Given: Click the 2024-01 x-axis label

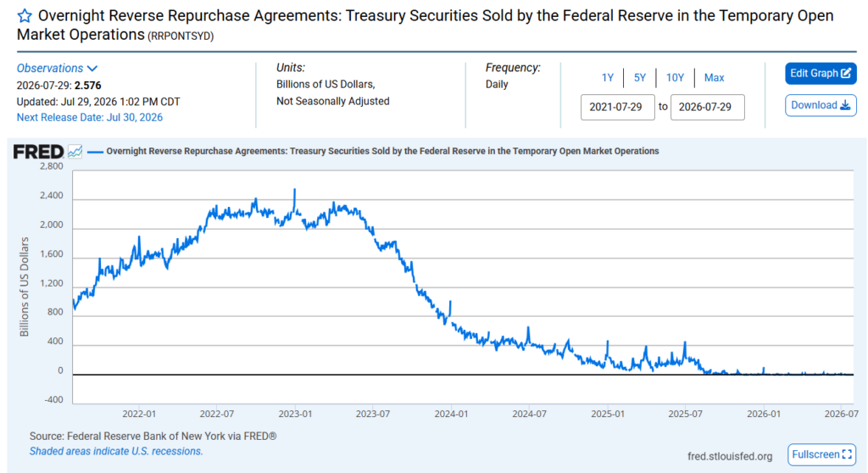Looking at the screenshot, I should (x=451, y=414).
